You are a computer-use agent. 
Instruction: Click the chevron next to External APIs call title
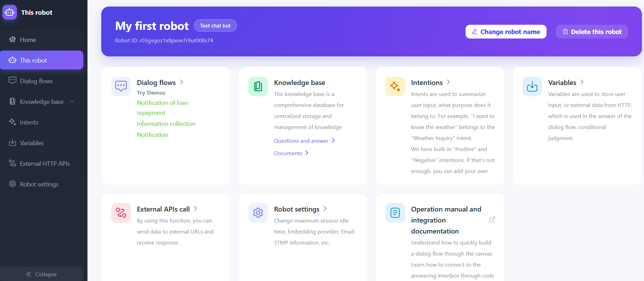[x=196, y=208]
